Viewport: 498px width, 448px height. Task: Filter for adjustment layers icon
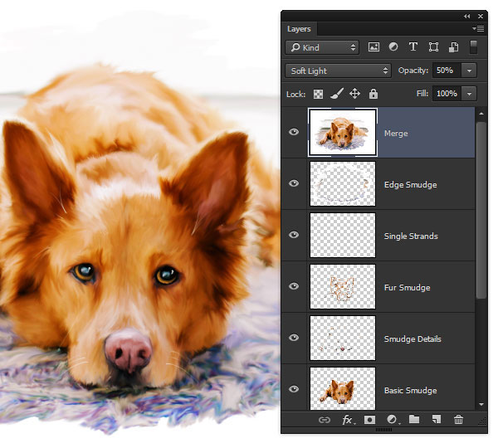coord(393,47)
